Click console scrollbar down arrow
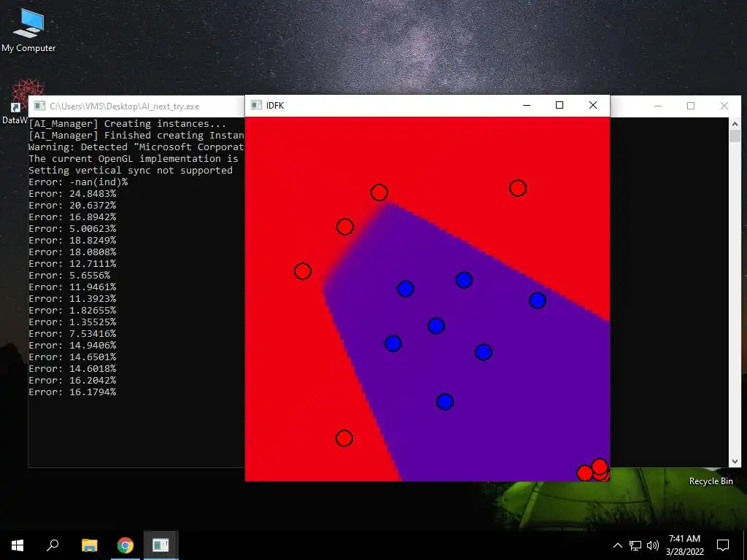Screen dimensions: 747x560 click(x=735, y=461)
